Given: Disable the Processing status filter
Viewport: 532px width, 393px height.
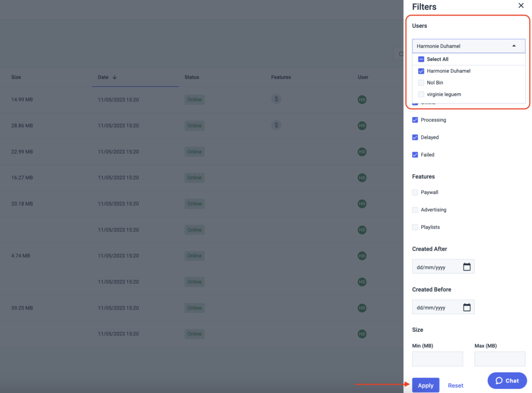Looking at the screenshot, I should point(415,120).
